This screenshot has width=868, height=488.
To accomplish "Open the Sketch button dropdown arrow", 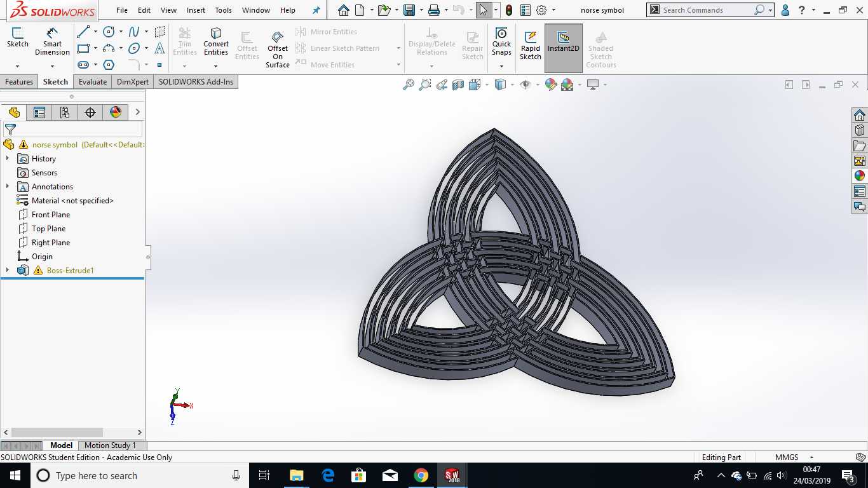I will (17, 66).
